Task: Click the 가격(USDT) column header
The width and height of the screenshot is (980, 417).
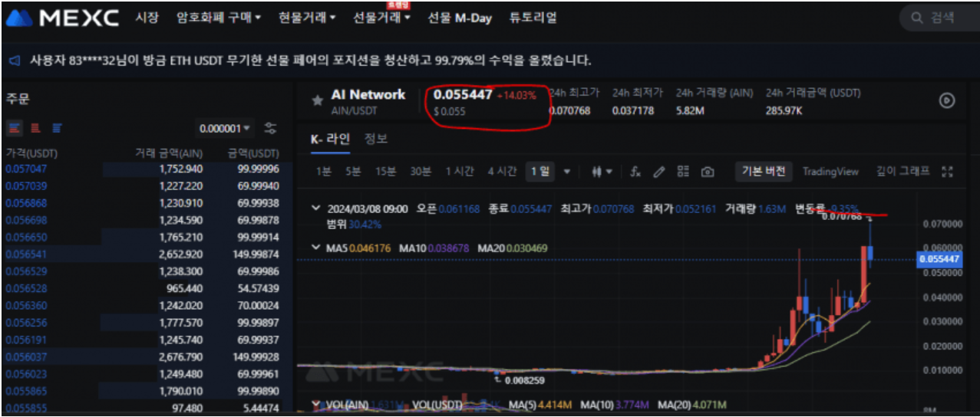Action: 31,153
